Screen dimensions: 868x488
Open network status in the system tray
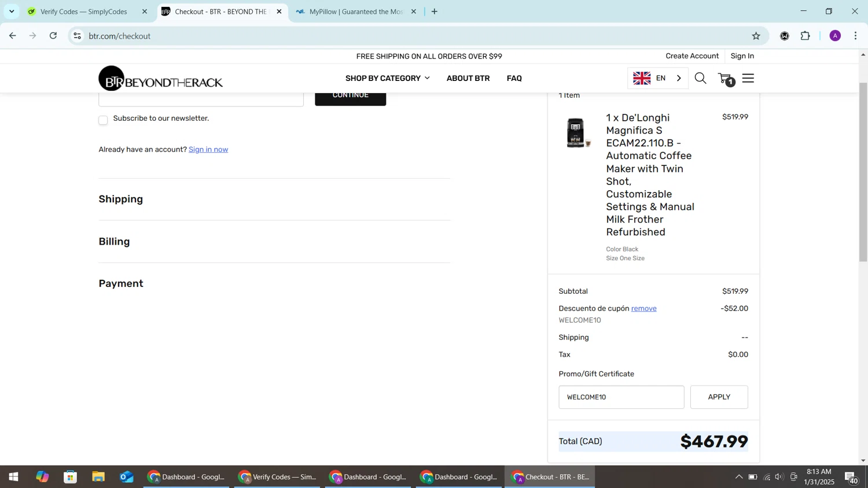point(766,477)
